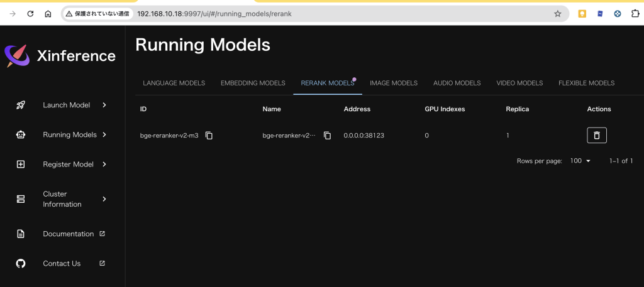Click the browser address bar URL
Viewport: 644px width, 287px height.
click(214, 13)
